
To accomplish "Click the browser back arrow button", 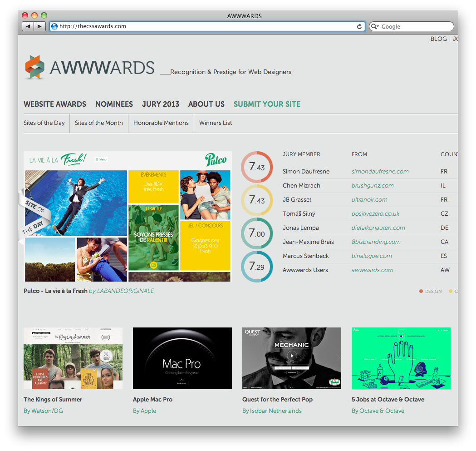I will (x=28, y=26).
